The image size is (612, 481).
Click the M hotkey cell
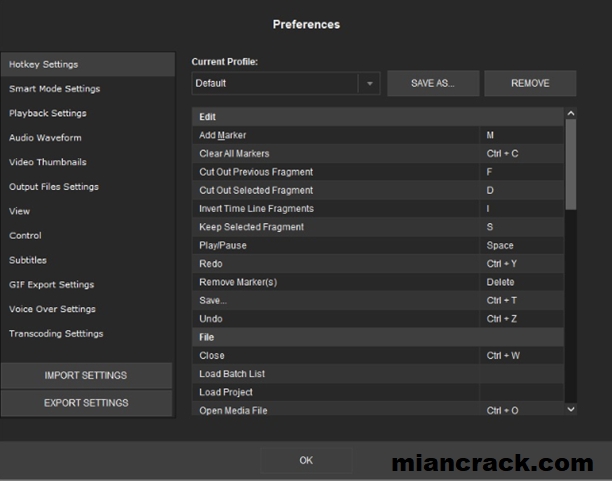coord(521,135)
